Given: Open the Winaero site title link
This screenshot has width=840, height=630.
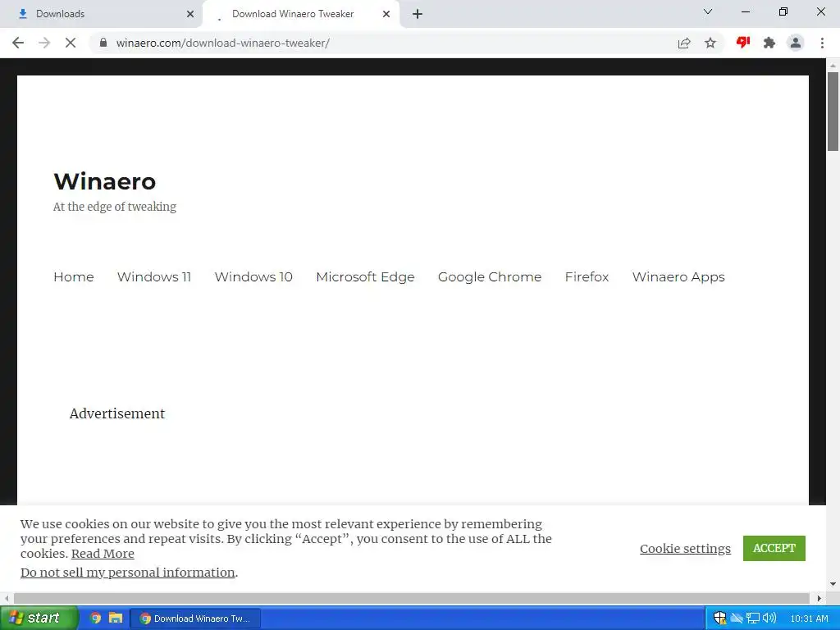Looking at the screenshot, I should click(104, 181).
